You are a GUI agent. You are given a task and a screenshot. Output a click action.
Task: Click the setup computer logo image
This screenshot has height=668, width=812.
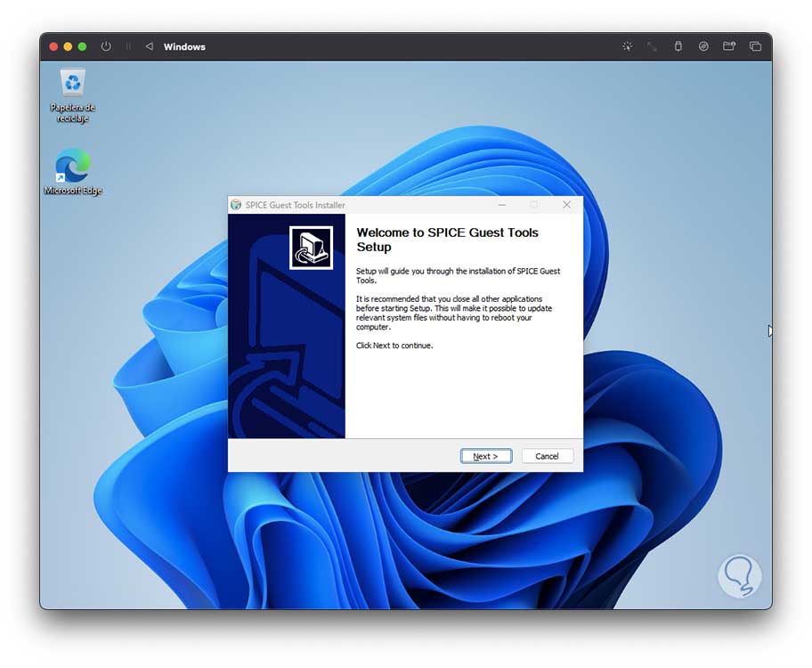311,248
